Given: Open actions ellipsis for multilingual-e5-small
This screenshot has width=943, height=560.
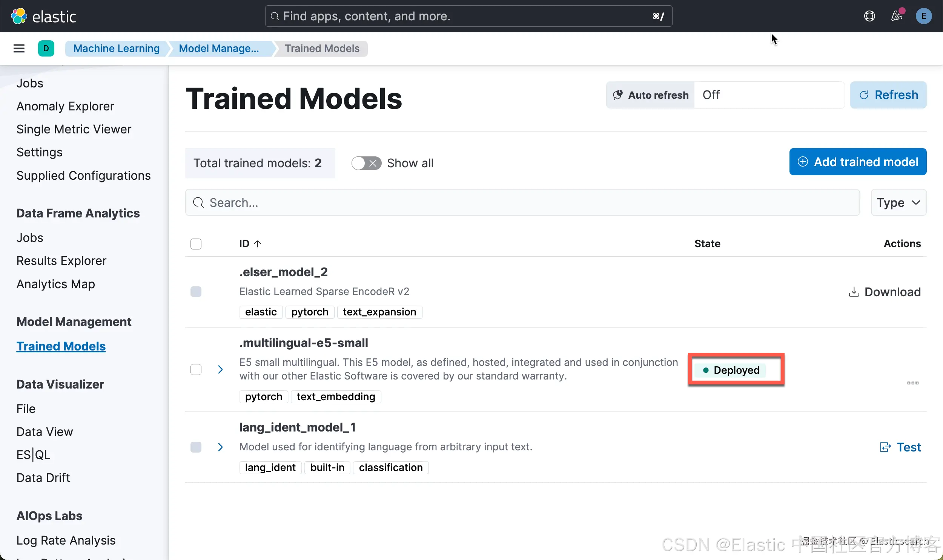Looking at the screenshot, I should point(912,383).
